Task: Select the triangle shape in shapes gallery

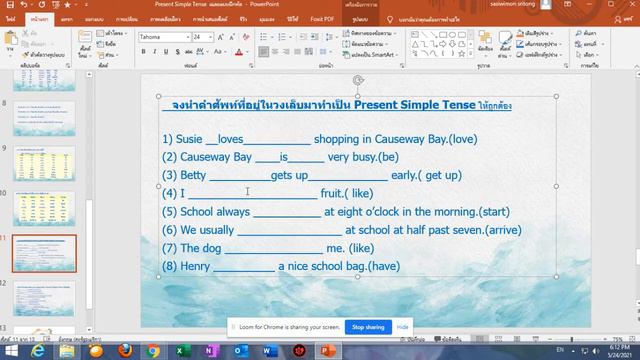Action: coord(415,44)
